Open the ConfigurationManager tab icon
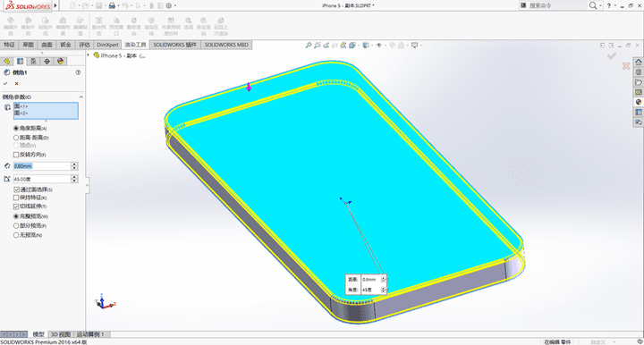644x345 pixels. tap(33, 61)
